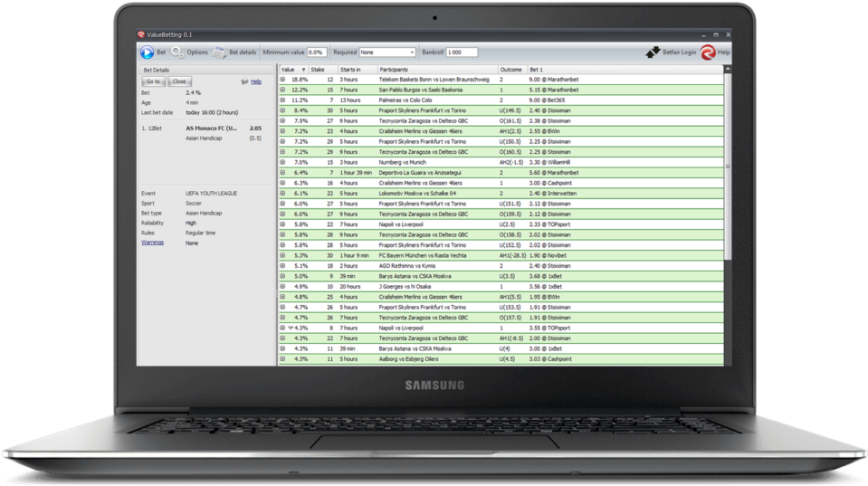This screenshot has height=486, width=868.
Task: Click the blue Bet play icon
Action: pyautogui.click(x=147, y=52)
